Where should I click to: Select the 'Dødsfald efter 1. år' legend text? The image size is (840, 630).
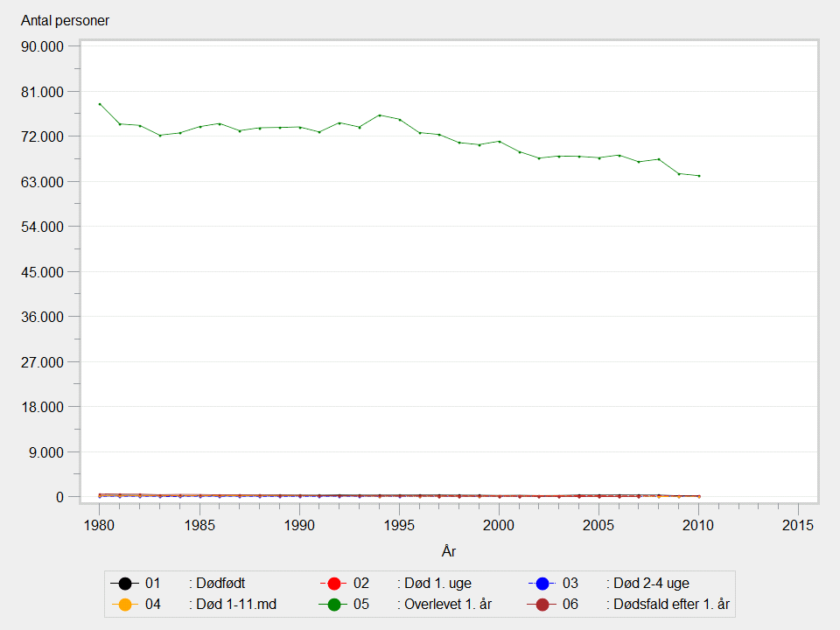click(668, 605)
